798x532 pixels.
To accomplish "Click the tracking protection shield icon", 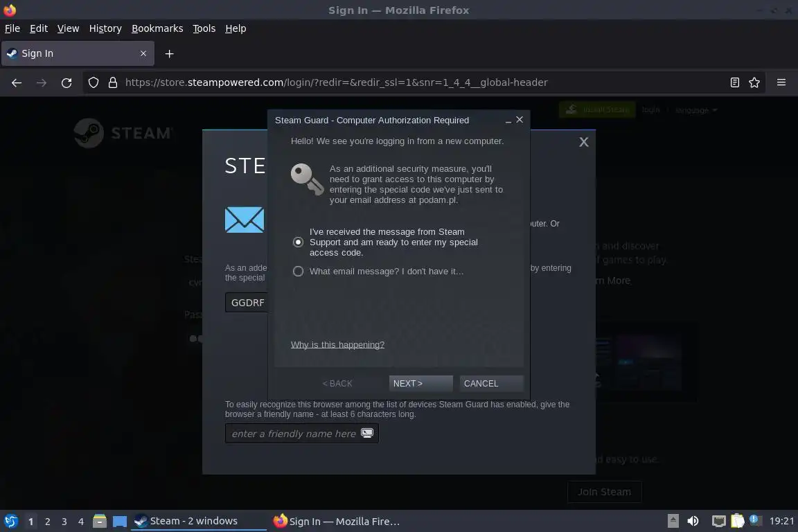I will 93,82.
